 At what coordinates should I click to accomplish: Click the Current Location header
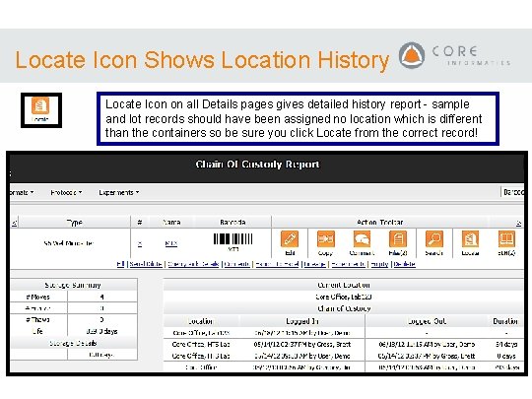(344, 285)
